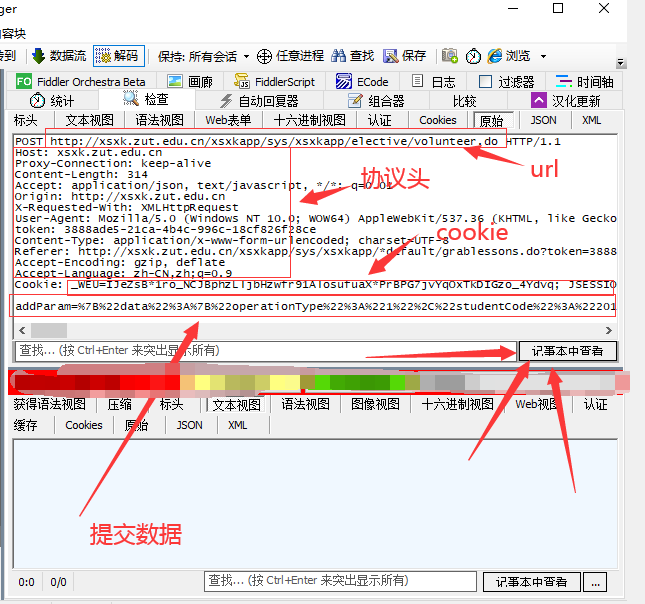645x604 pixels.
Task: Open the 汉化更新 tab
Action: (565, 100)
